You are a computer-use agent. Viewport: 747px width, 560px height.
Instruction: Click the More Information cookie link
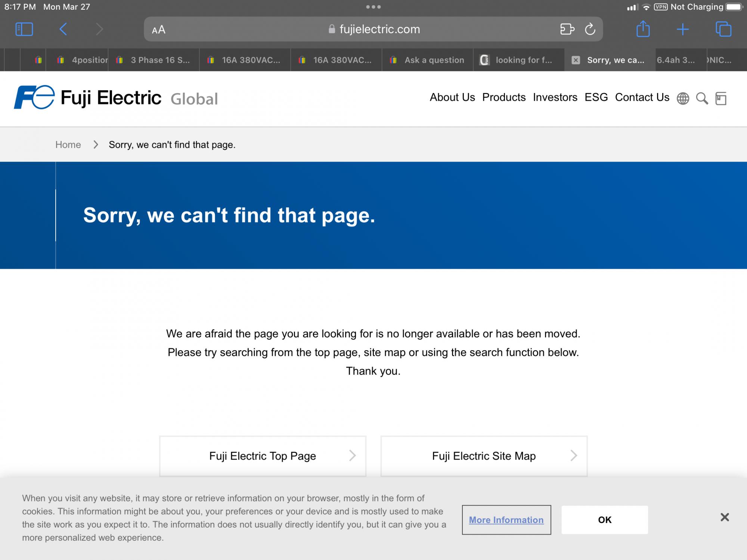pos(506,520)
